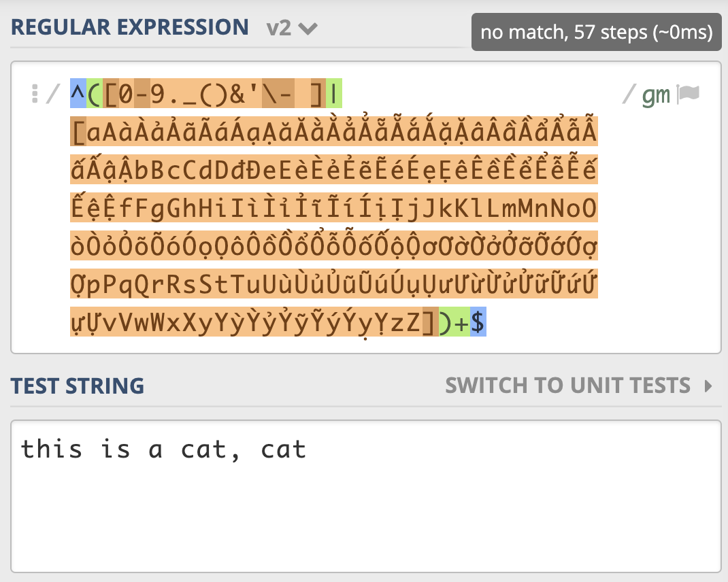Select the dollar end anchor token
The height and width of the screenshot is (582, 728).
click(478, 322)
